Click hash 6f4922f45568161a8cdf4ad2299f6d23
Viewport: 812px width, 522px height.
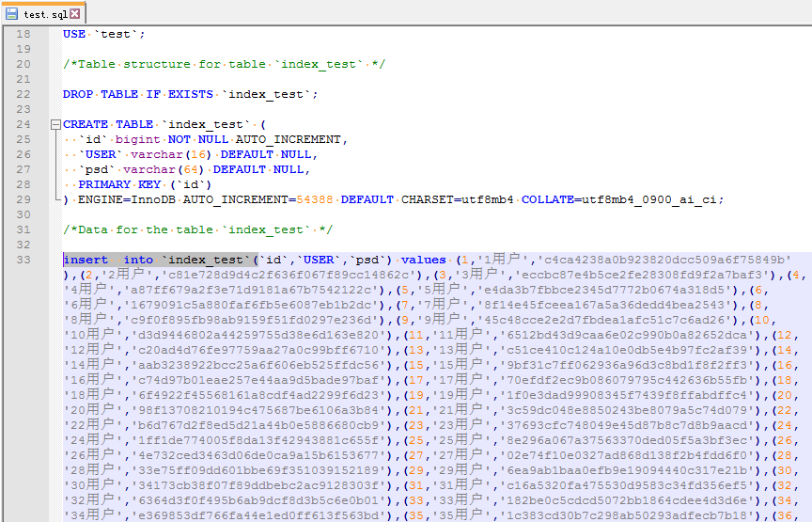261,395
